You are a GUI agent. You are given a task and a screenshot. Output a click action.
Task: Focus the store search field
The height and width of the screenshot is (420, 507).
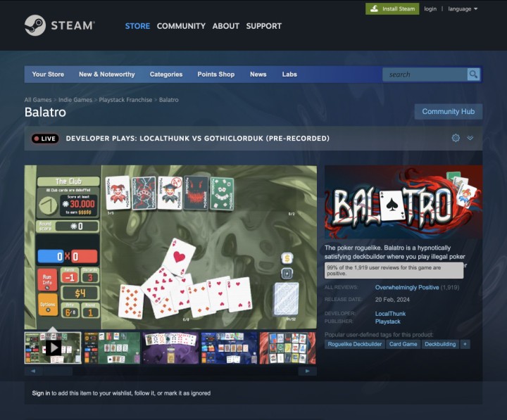click(425, 75)
